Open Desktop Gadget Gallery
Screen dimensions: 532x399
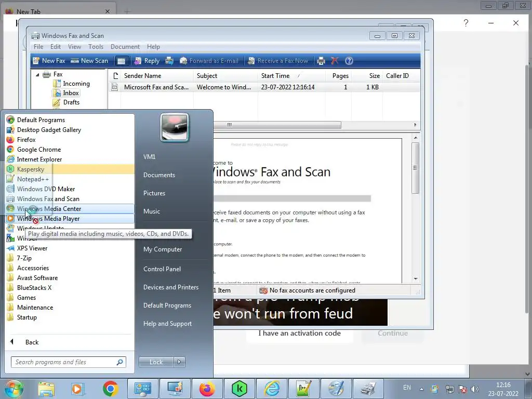[70, 130]
